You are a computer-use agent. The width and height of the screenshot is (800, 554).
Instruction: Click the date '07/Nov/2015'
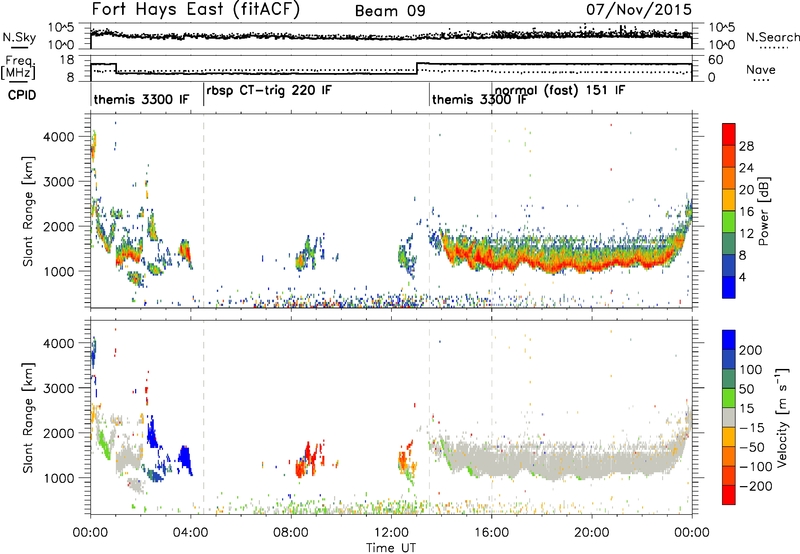[x=639, y=9]
